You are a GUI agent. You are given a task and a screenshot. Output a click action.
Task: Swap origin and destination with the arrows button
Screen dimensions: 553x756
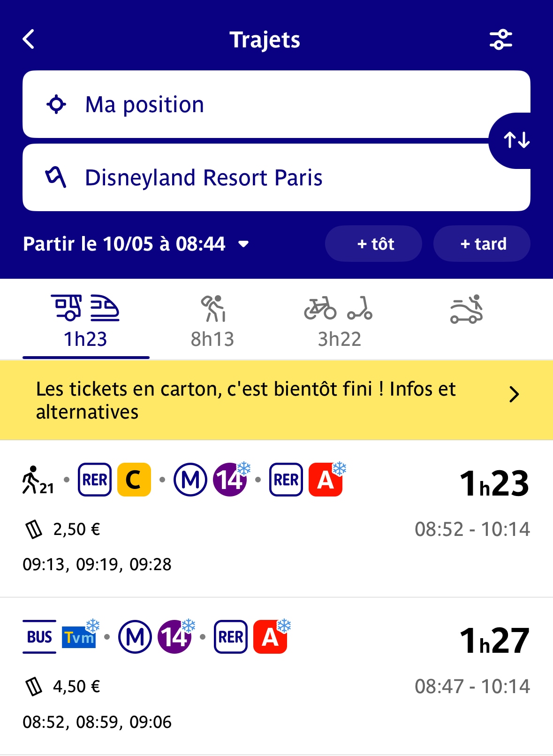(x=516, y=140)
